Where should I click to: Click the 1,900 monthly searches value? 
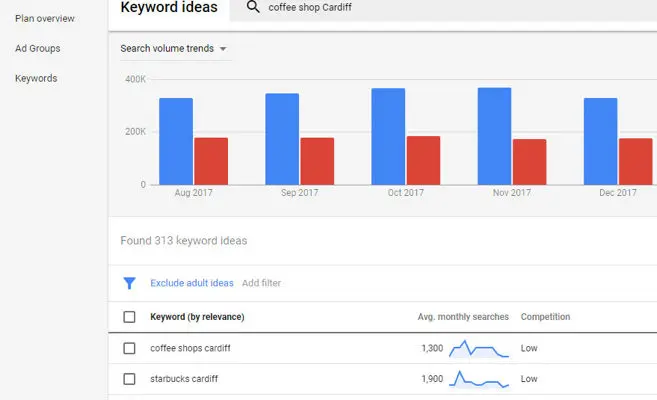pyautogui.click(x=432, y=379)
